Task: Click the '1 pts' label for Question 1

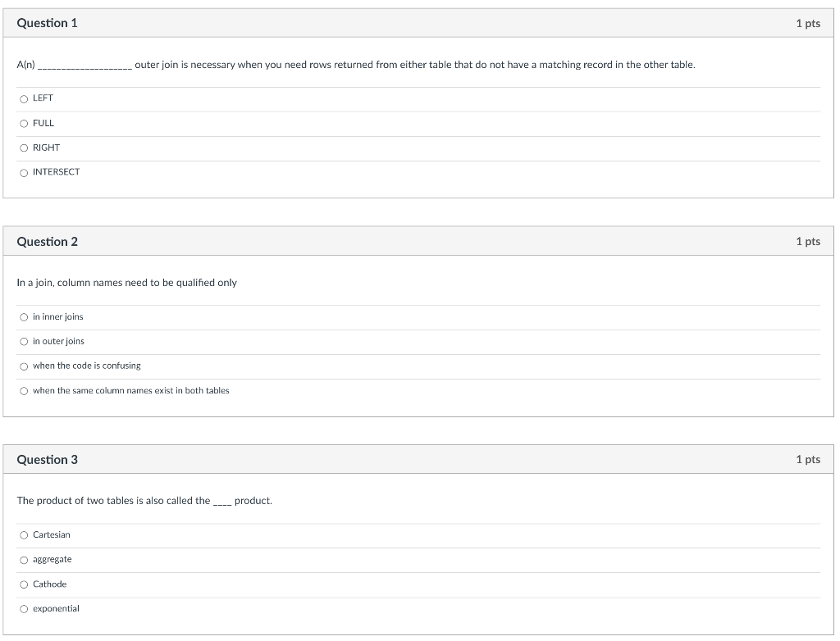Action: 809,23
